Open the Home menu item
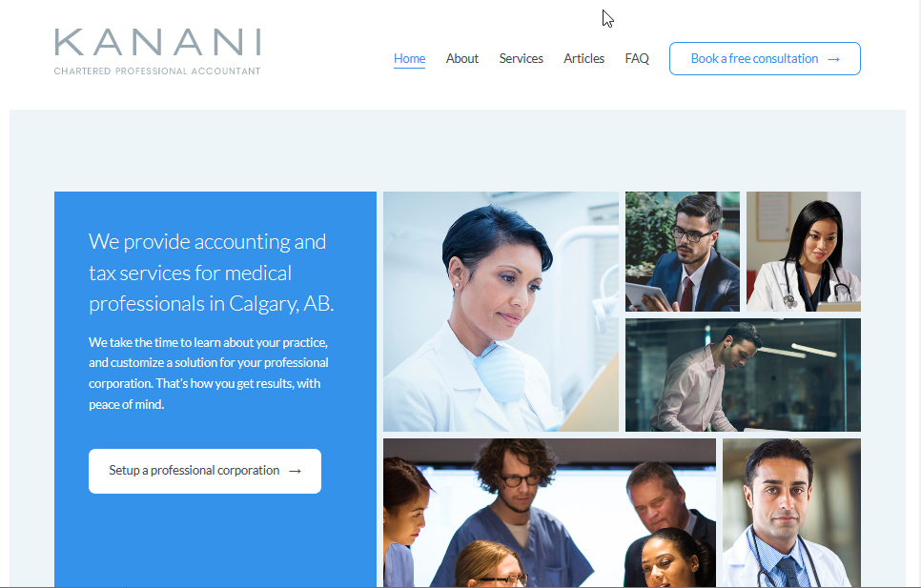Viewport: 921px width, 588px height. tap(409, 59)
